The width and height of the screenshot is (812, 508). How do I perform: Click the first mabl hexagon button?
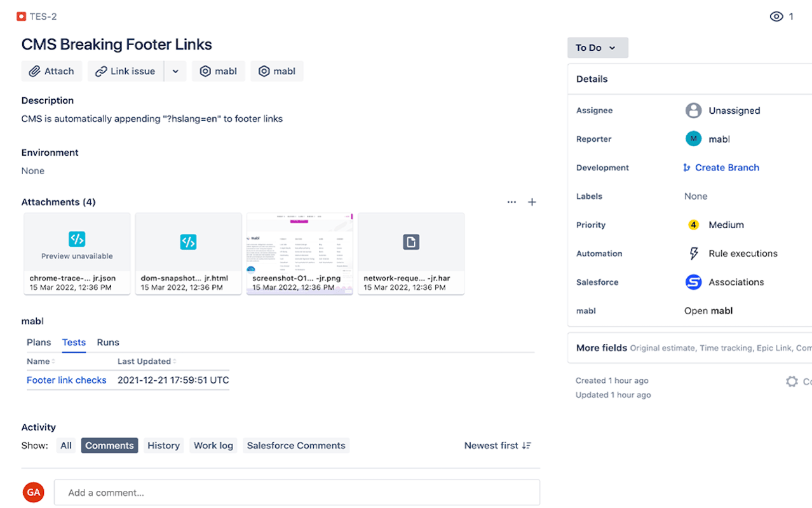(x=219, y=71)
